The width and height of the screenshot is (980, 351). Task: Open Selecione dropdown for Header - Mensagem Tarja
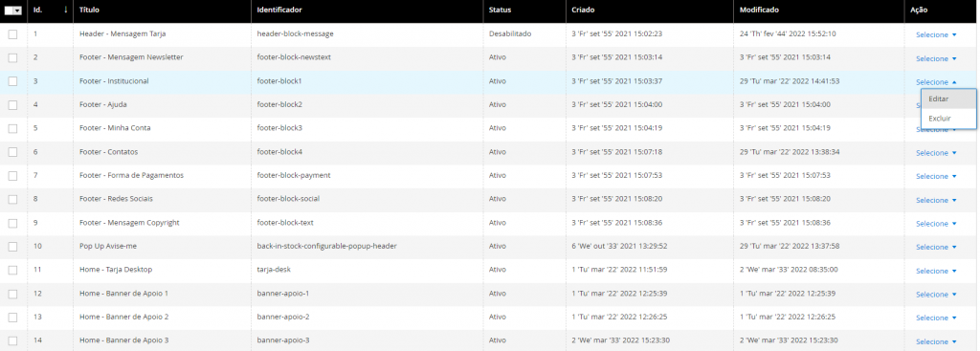[x=936, y=35]
